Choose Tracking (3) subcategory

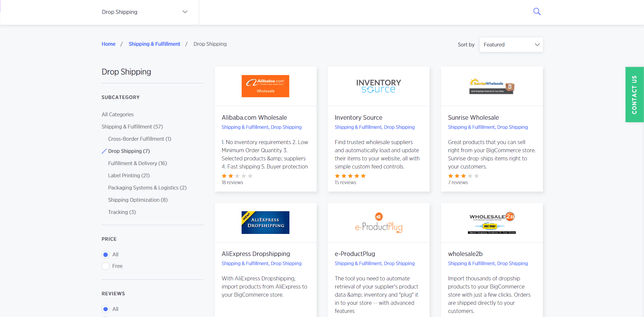tap(122, 212)
